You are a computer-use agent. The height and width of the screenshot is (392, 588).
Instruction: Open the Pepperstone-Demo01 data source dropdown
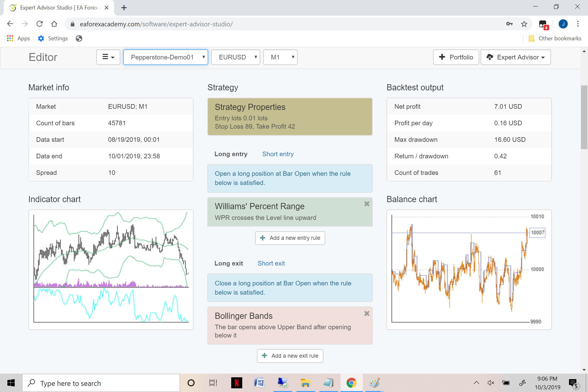click(165, 57)
